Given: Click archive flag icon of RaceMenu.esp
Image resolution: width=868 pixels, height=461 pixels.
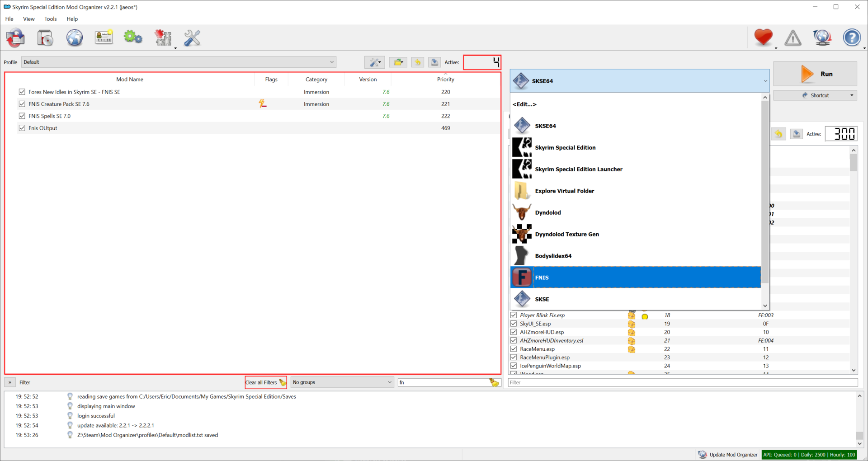Looking at the screenshot, I should pyautogui.click(x=632, y=349).
